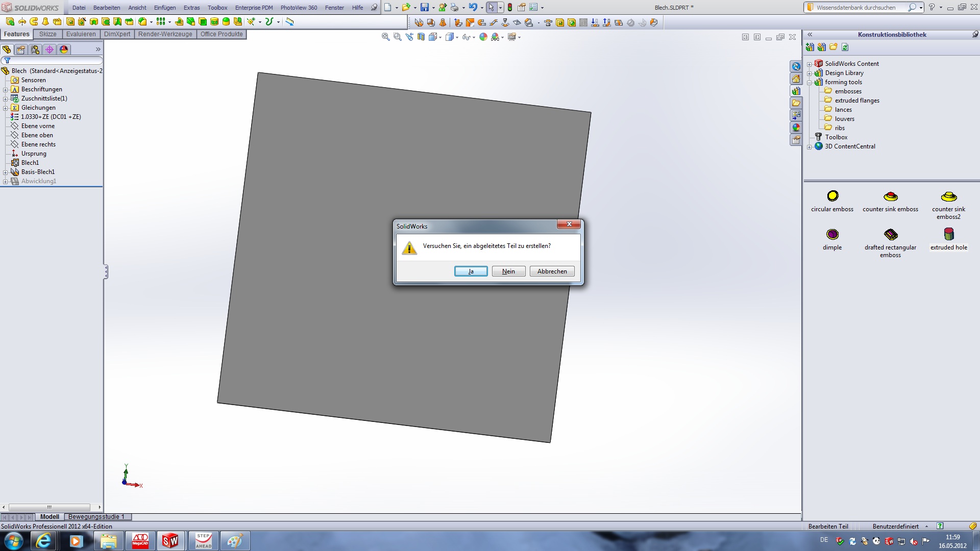
Task: Open the DimXpertManager crosshair tab icon
Action: [x=50, y=49]
